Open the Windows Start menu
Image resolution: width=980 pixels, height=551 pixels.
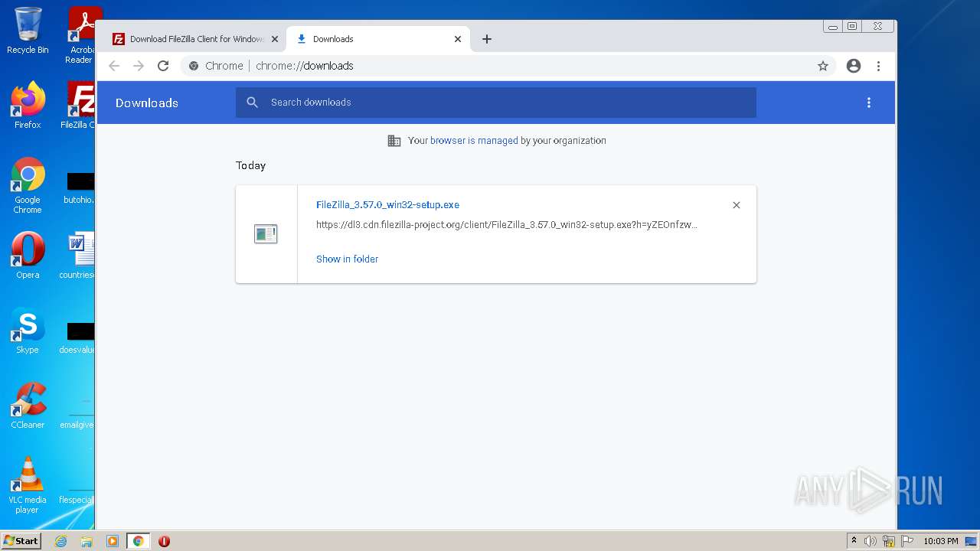tap(21, 541)
